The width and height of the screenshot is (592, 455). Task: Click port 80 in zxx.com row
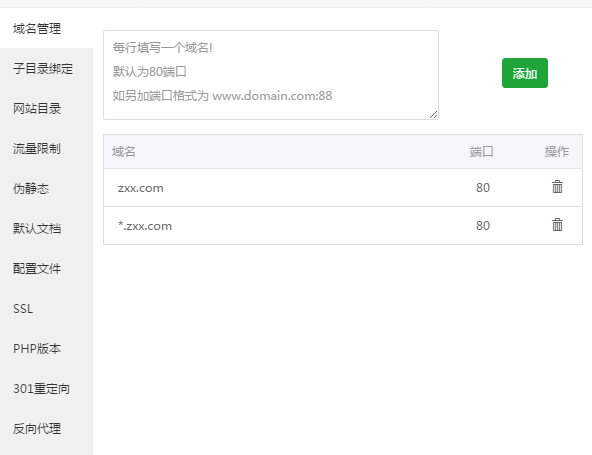483,188
